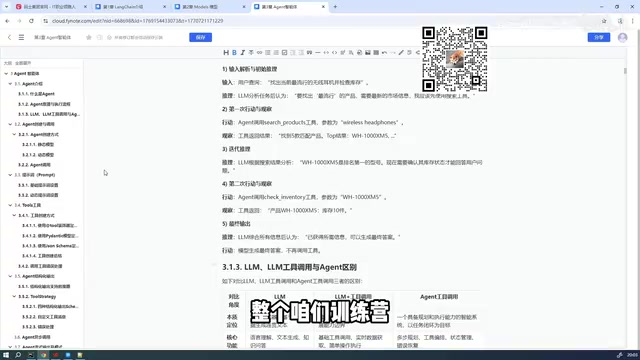Switch to the first IT browser tab
Image resolution: width=640 pixels, height=360 pixels.
(x=51, y=7)
